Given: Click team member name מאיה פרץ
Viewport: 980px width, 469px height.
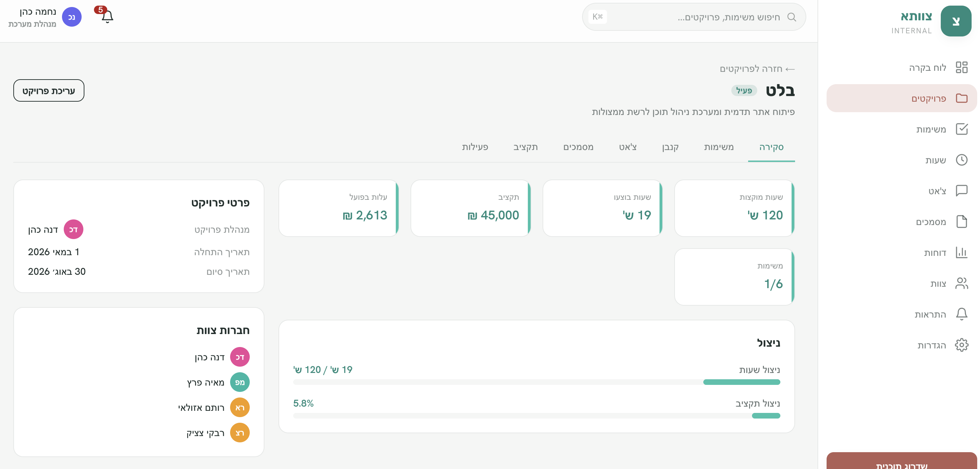Looking at the screenshot, I should pyautogui.click(x=206, y=382).
